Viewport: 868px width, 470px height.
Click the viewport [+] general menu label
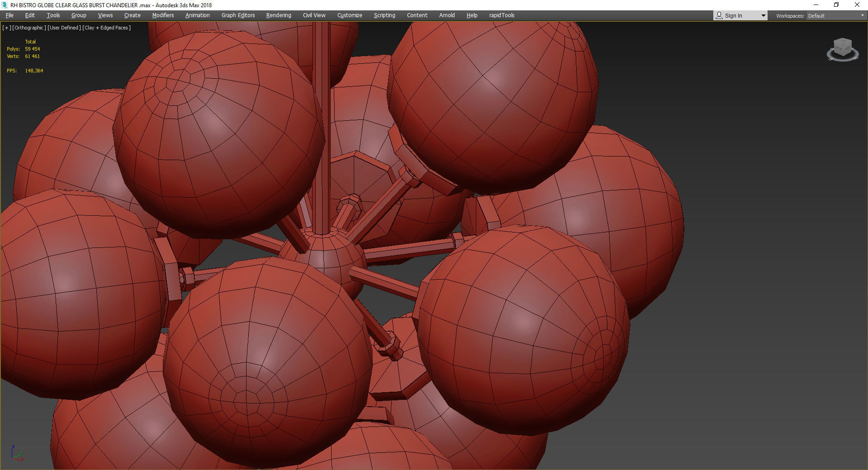(6, 28)
